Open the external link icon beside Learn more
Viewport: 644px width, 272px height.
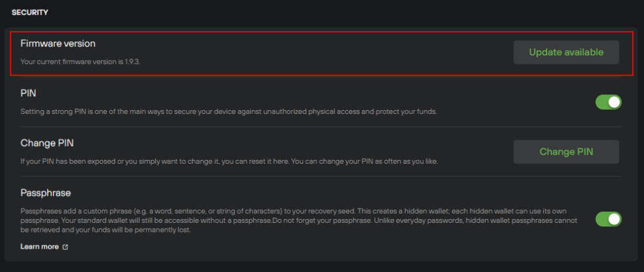click(x=65, y=247)
